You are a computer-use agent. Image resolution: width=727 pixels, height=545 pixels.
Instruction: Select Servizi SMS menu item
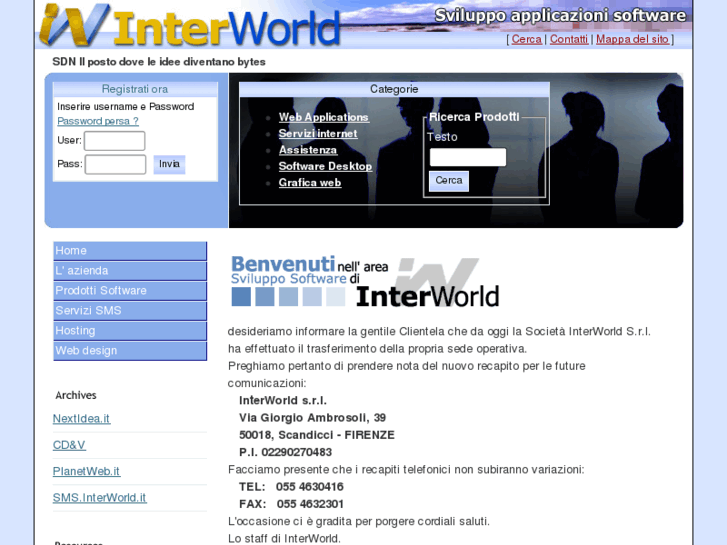tap(130, 311)
